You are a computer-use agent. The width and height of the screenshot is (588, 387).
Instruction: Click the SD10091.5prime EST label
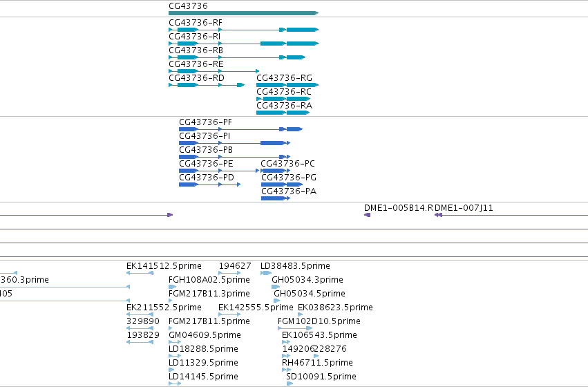(x=321, y=377)
